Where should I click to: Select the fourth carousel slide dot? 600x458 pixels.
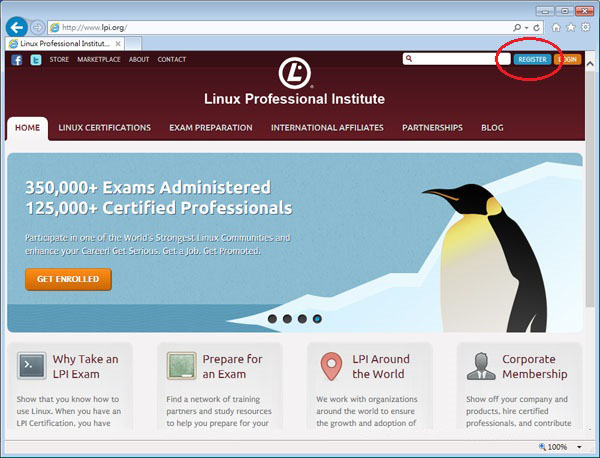[x=317, y=319]
